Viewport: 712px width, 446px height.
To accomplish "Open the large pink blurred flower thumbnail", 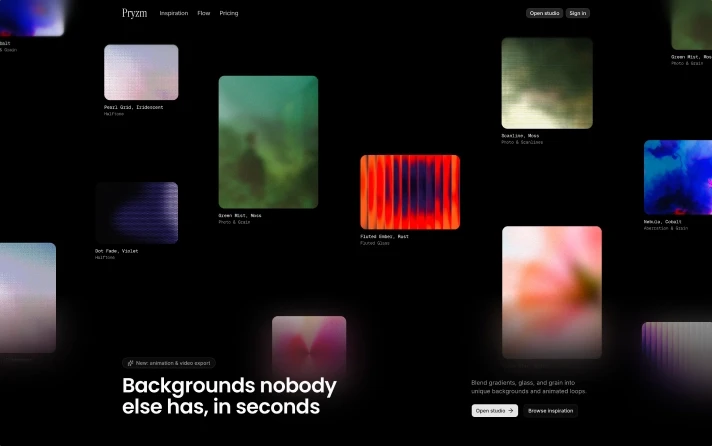I will (x=552, y=292).
